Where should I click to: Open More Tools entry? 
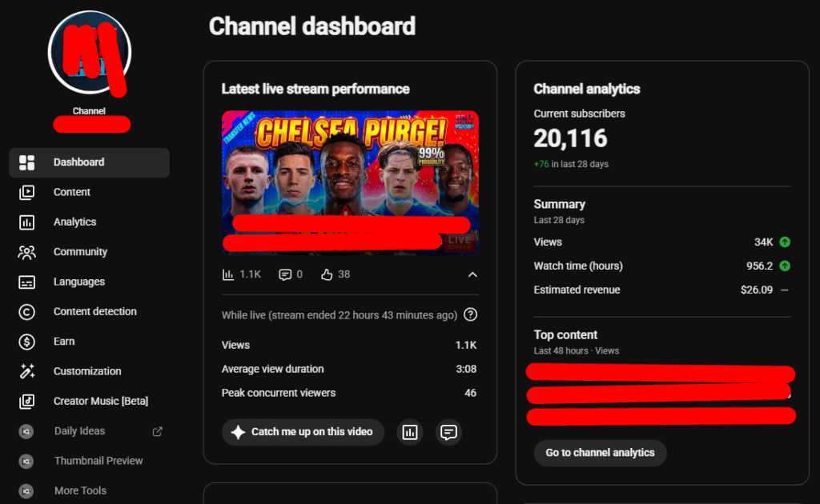pyautogui.click(x=90, y=491)
